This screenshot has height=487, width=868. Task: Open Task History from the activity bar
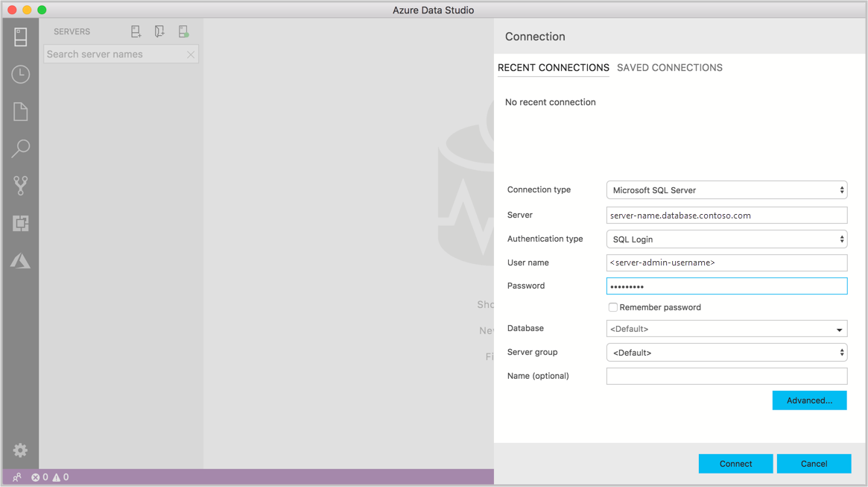coord(20,74)
